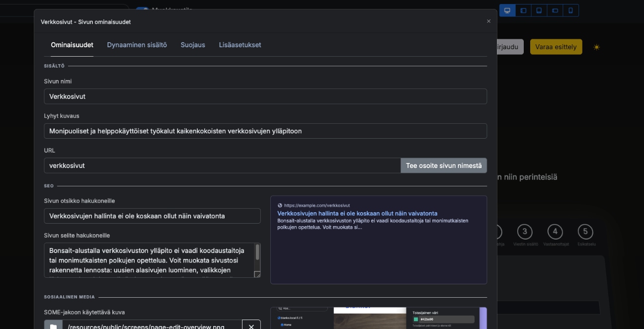Go to the Lisäasetukset tab

[x=240, y=45]
